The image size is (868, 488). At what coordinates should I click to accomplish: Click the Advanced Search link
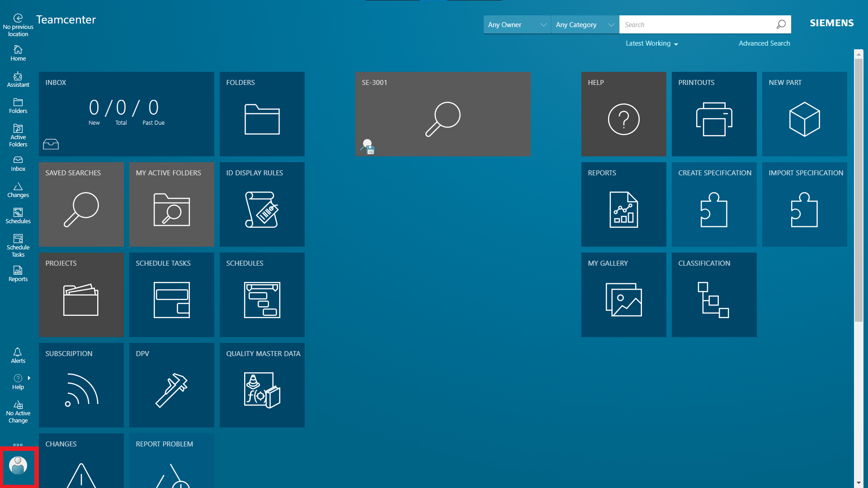[x=764, y=43]
